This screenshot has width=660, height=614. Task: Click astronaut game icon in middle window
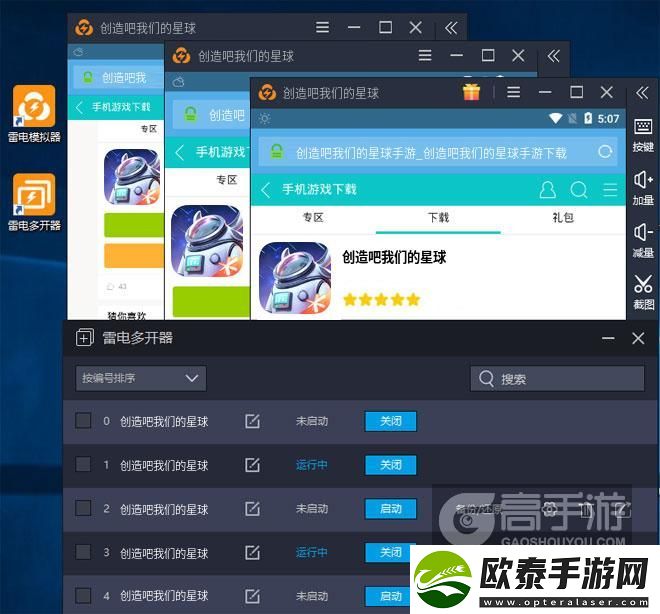(207, 241)
